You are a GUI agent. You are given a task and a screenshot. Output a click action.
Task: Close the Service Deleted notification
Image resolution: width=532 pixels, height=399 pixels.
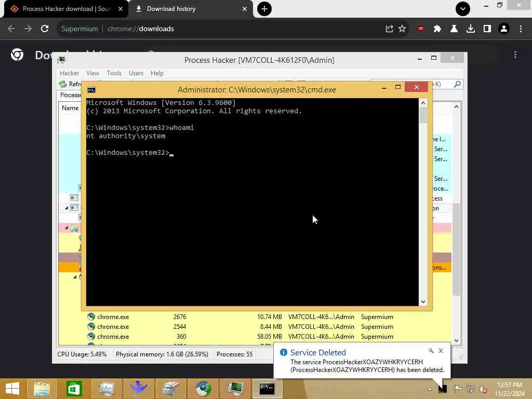click(441, 351)
